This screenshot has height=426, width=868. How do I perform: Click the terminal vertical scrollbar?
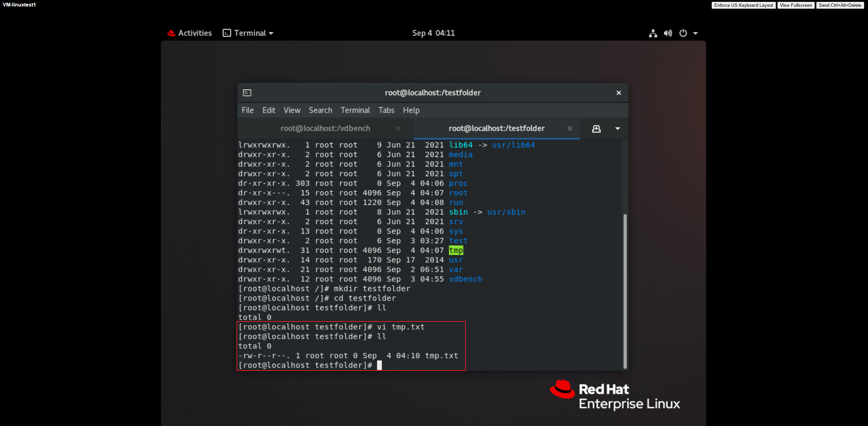[625, 291]
